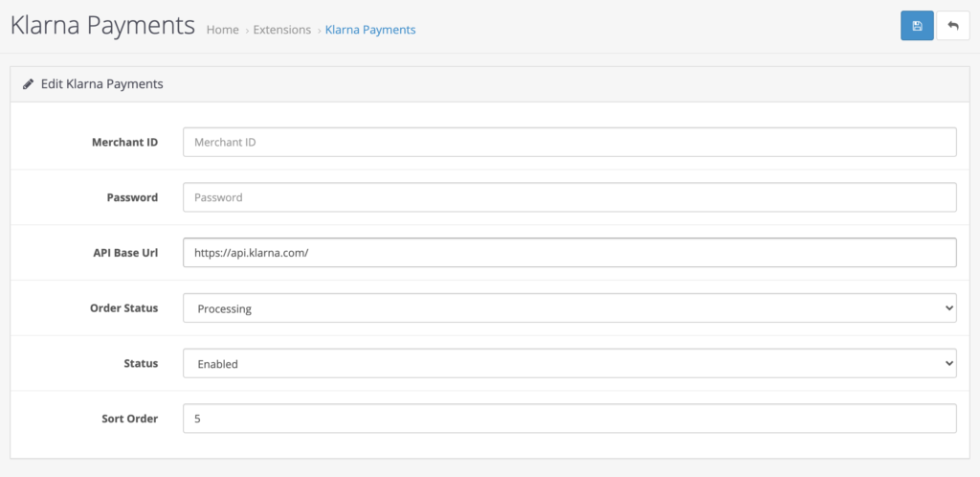Screen dimensions: 980x477
Task: Click the Sort Order label
Action: point(130,419)
